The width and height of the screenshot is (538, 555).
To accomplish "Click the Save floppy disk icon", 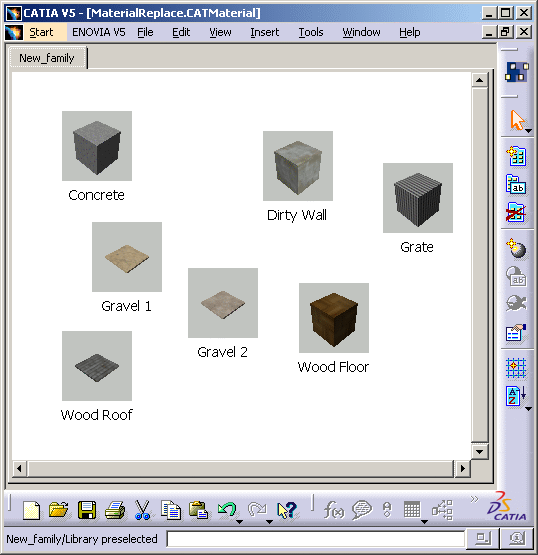I will tap(87, 510).
